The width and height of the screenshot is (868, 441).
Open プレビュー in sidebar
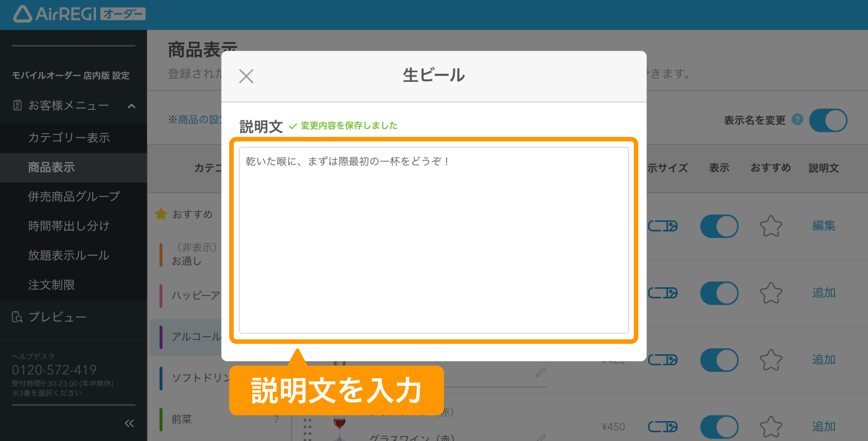[73, 317]
